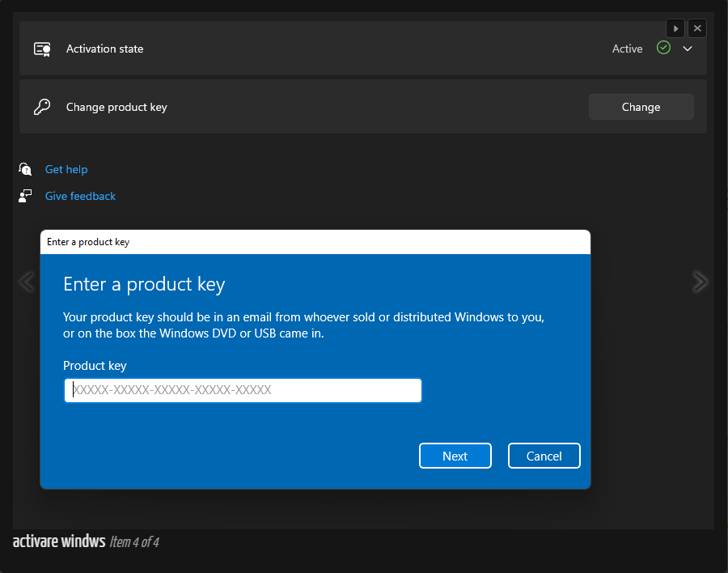Viewport: 728px width, 573px height.
Task: Click the green Active checkmark icon
Action: click(x=663, y=48)
